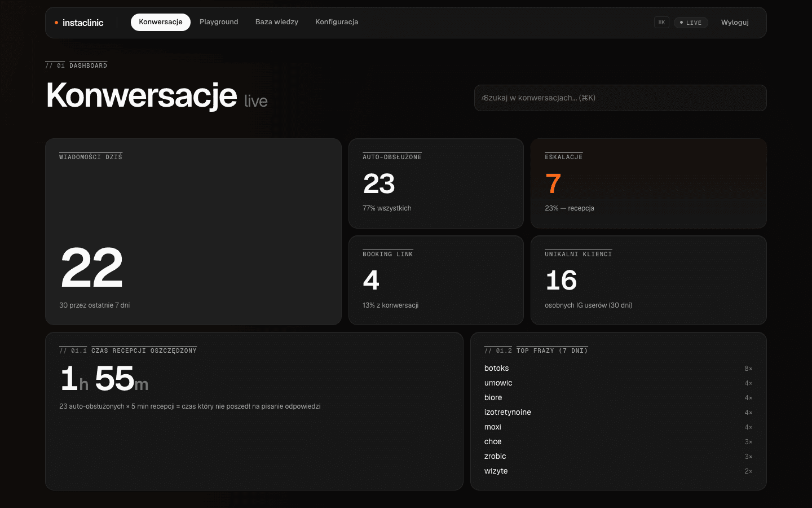Click the instaclinic logo
The height and width of the screenshot is (508, 812).
tap(79, 23)
